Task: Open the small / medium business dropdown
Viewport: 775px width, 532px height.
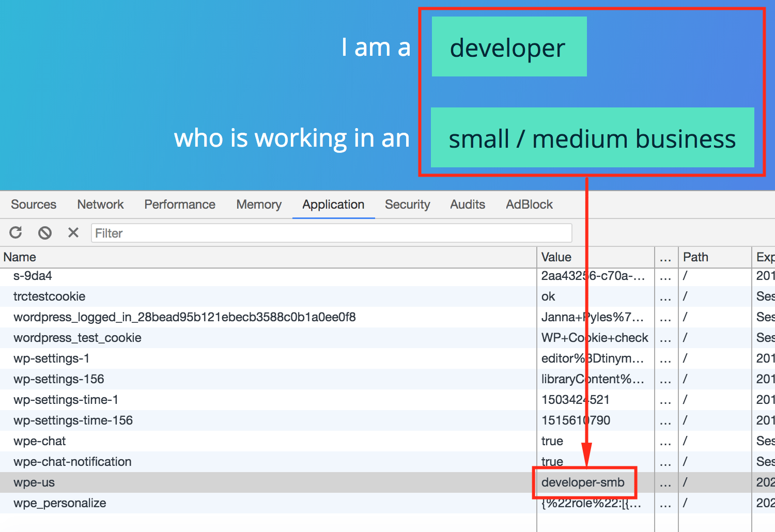Action: click(x=592, y=138)
